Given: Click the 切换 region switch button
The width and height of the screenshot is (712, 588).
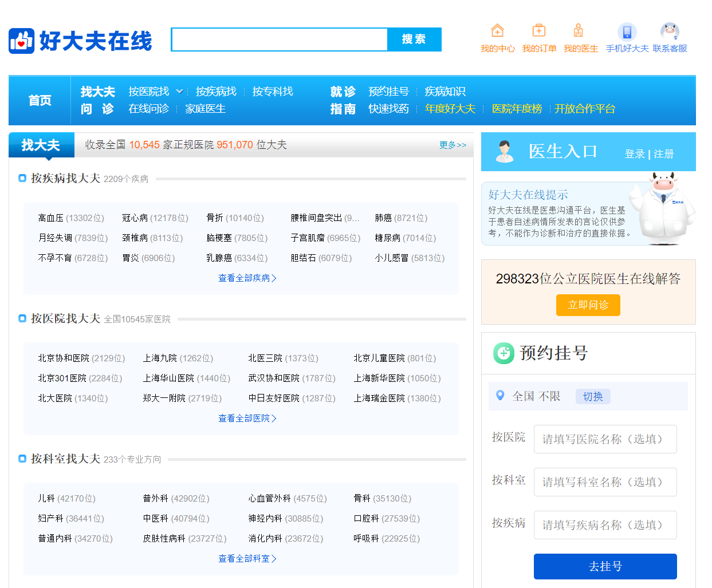Looking at the screenshot, I should point(592,396).
